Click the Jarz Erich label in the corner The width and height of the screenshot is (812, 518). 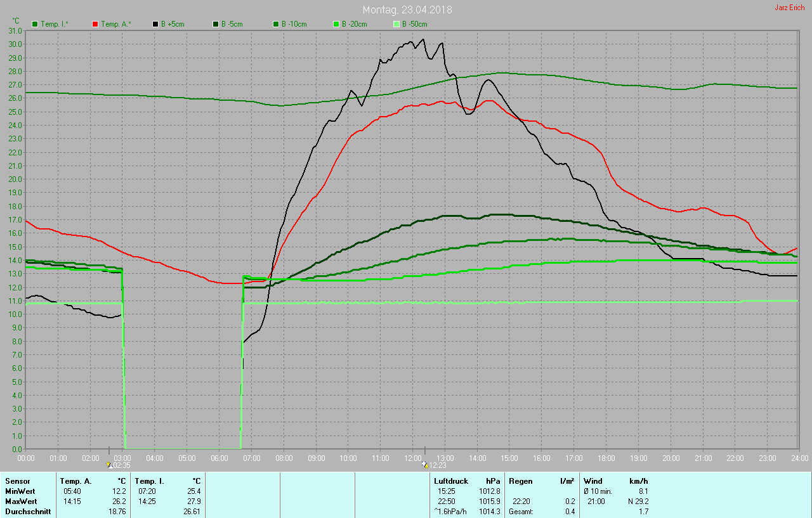[x=789, y=8]
